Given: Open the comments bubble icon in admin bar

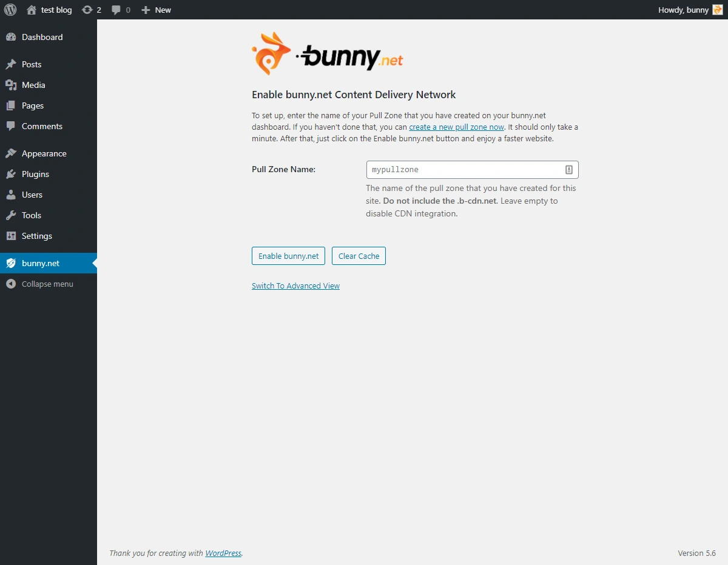Looking at the screenshot, I should pos(116,10).
